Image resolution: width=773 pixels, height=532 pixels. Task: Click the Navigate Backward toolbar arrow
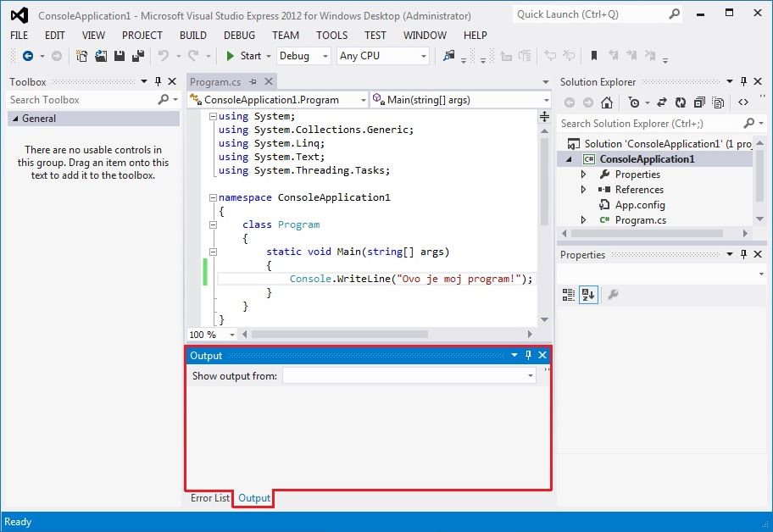(28, 56)
